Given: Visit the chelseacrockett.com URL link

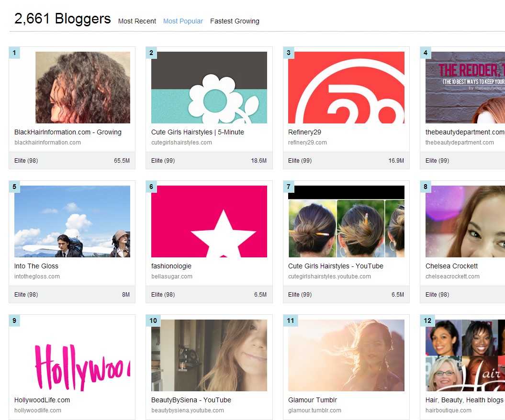Looking at the screenshot, I should [452, 276].
